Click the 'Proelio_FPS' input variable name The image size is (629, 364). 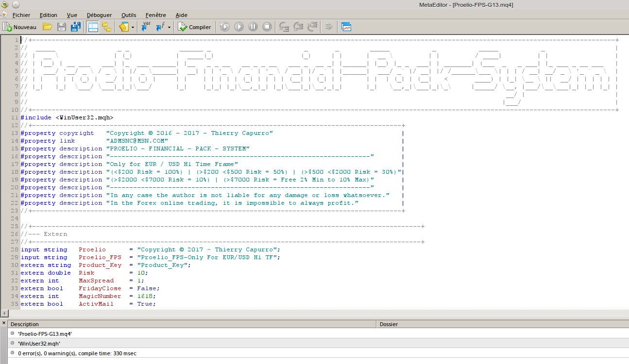100,257
